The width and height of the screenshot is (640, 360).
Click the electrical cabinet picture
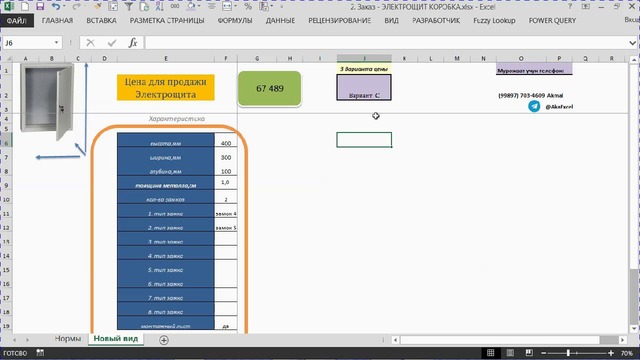tap(47, 102)
